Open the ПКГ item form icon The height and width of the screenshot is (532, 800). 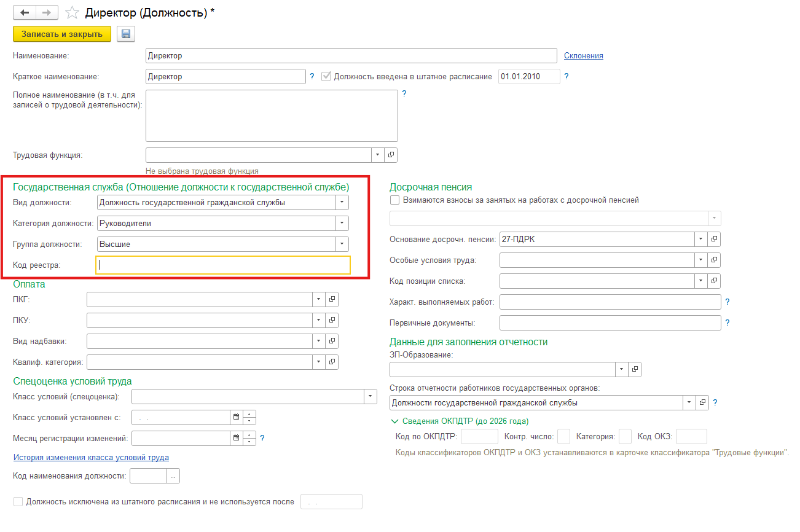click(x=332, y=299)
